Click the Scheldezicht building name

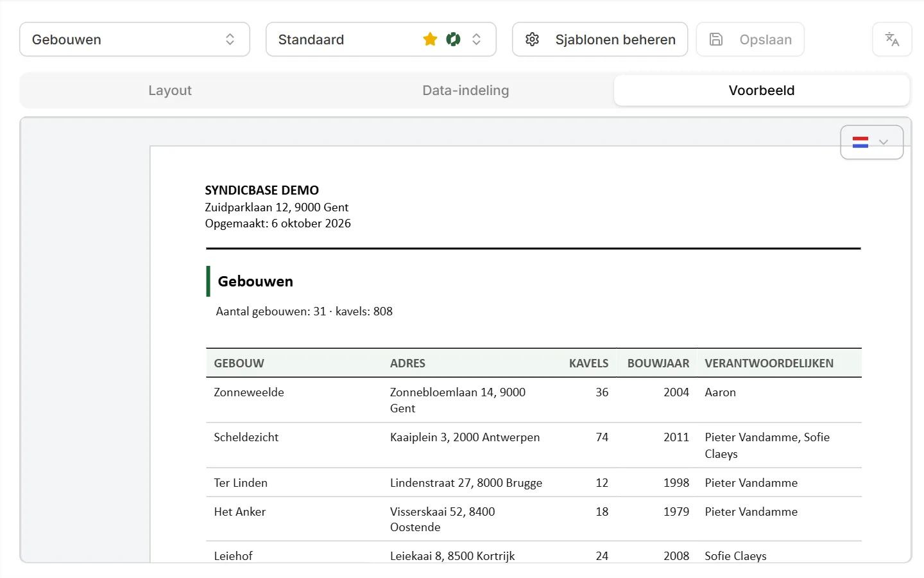246,437
